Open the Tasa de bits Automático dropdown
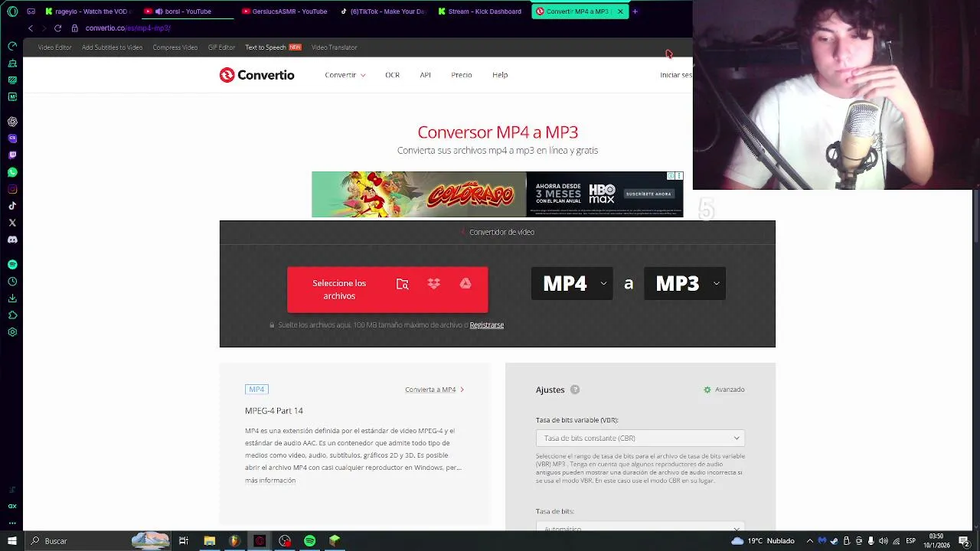980x551 pixels. click(640, 527)
